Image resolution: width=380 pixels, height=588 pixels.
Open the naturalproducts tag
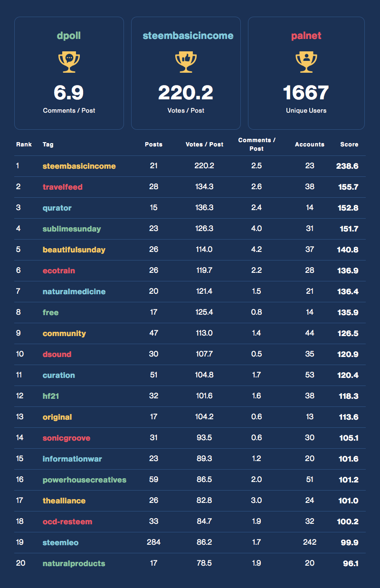point(74,563)
